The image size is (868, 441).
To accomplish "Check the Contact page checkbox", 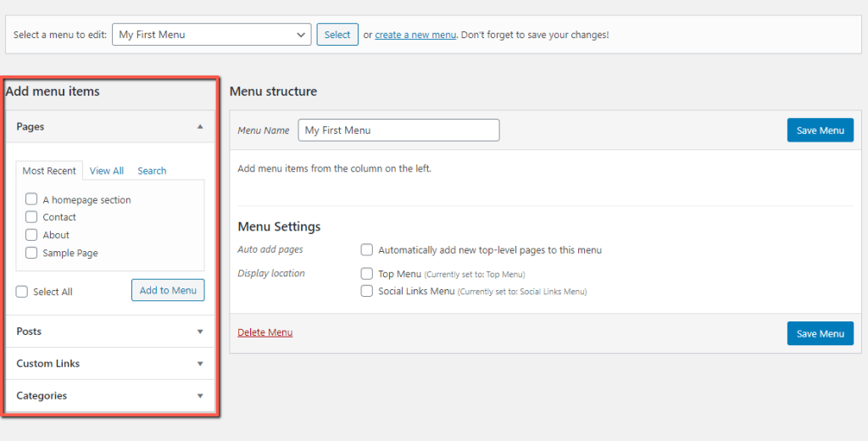I will tap(31, 216).
